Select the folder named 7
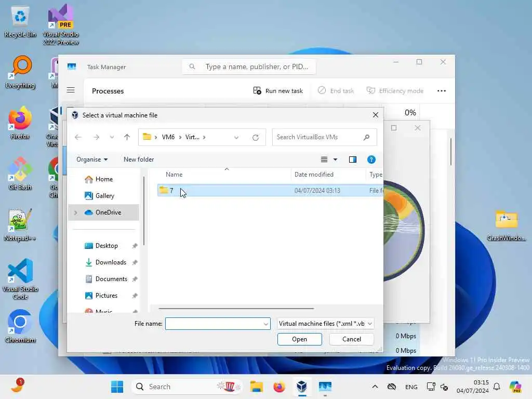 point(270,190)
